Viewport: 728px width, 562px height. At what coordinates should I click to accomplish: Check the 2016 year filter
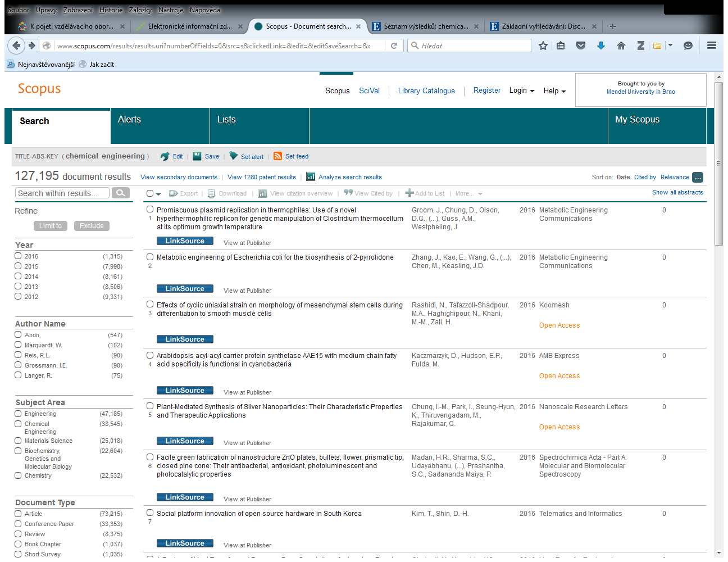[x=18, y=256]
